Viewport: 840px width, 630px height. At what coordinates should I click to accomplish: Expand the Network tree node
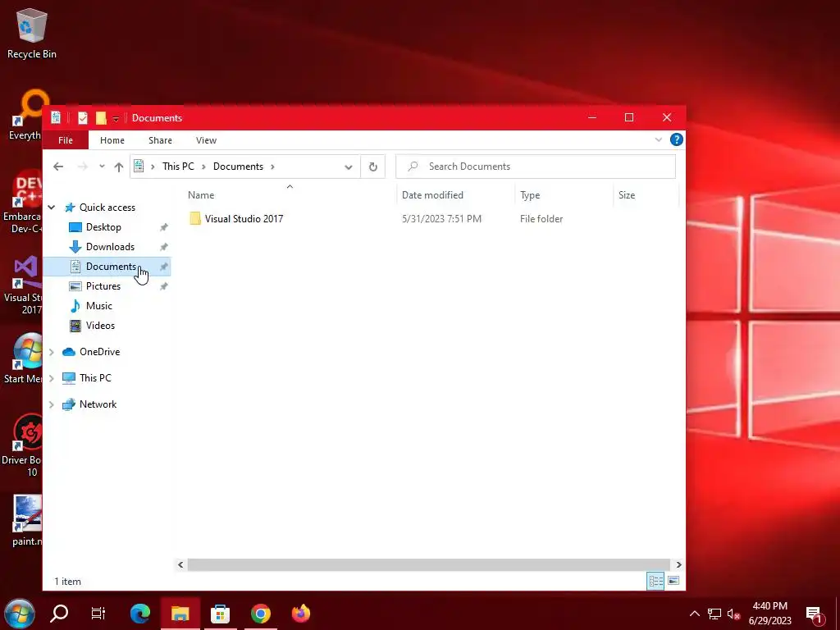(x=52, y=404)
